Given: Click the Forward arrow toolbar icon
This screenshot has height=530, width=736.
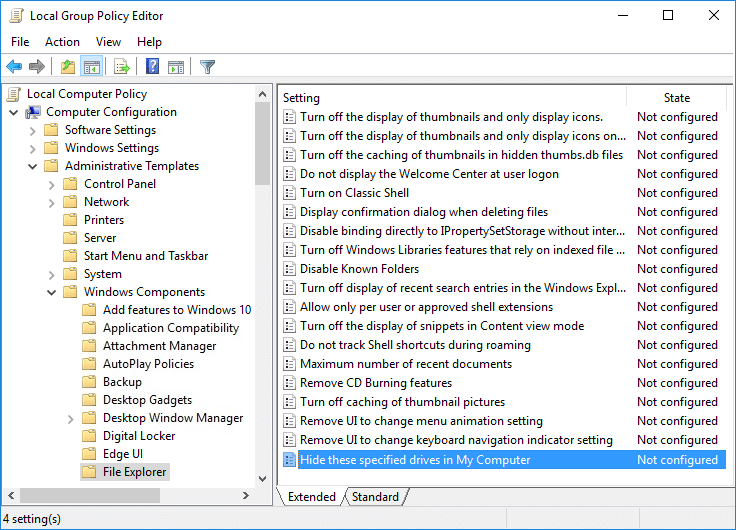Looking at the screenshot, I should (37, 67).
